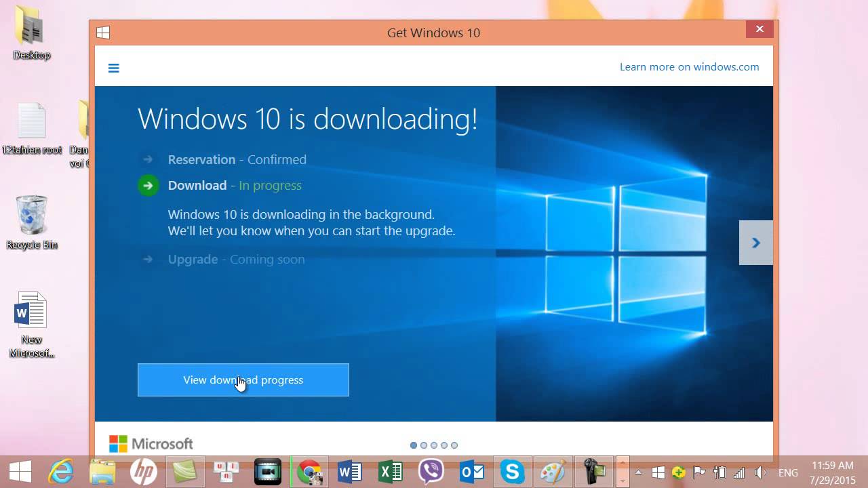Select the first page indicator dot
Image resolution: width=868 pixels, height=488 pixels.
click(414, 445)
